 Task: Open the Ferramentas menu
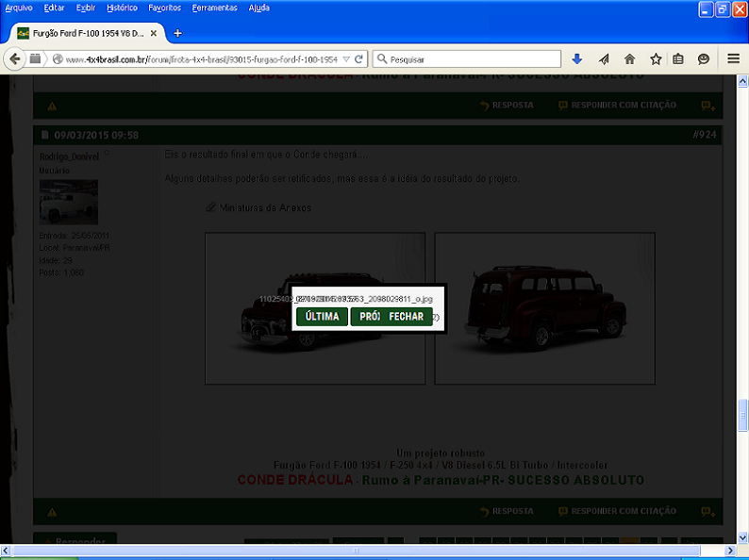pyautogui.click(x=214, y=8)
